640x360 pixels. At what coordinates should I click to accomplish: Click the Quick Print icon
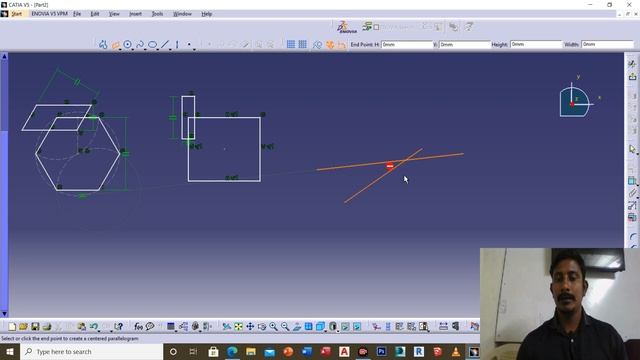click(47, 327)
